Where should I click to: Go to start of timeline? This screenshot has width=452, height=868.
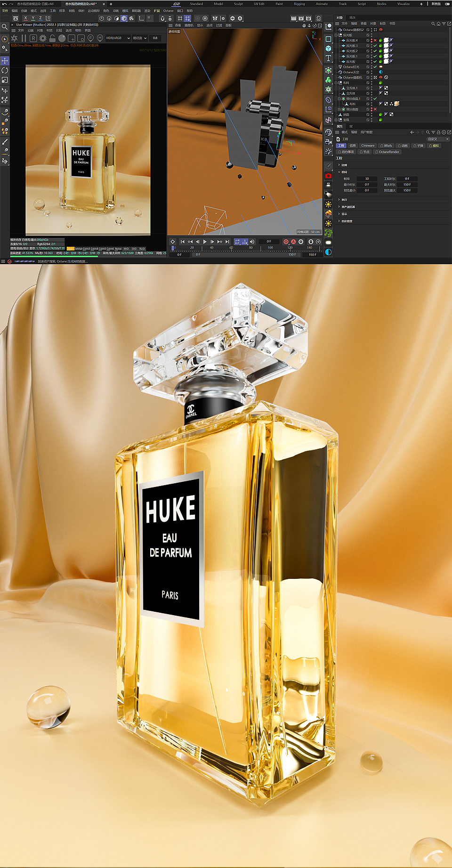click(x=183, y=242)
